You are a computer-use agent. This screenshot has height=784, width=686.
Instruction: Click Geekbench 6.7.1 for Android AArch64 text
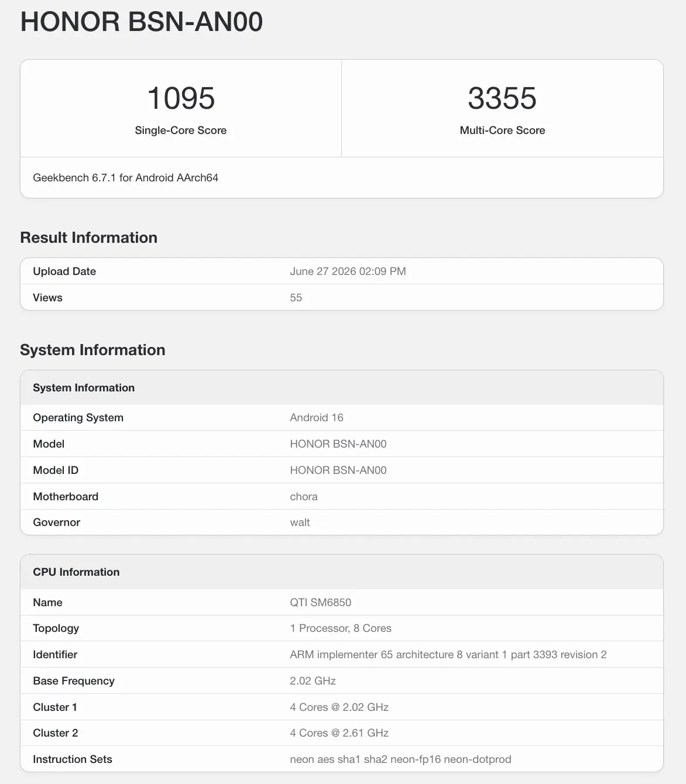tap(125, 178)
